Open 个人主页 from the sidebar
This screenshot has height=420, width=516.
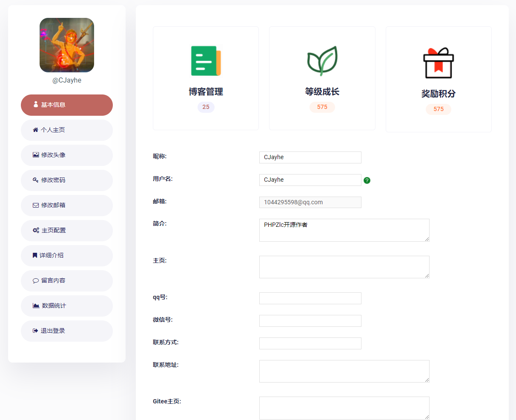click(67, 130)
